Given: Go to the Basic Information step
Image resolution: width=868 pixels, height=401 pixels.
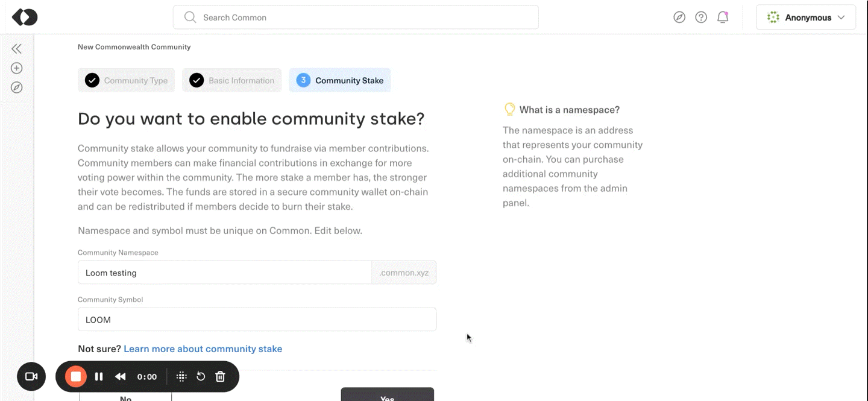Looking at the screenshot, I should tap(232, 80).
